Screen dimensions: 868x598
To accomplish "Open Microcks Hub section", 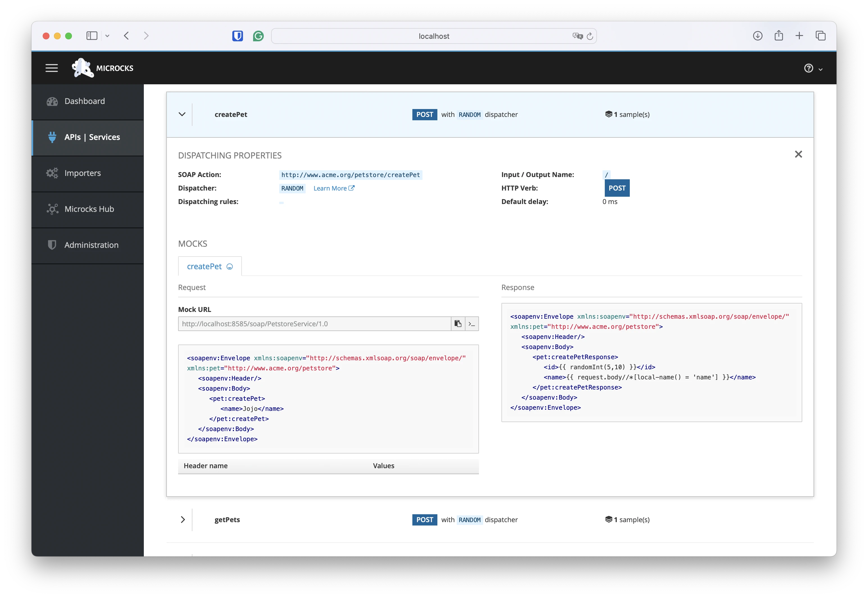I will pyautogui.click(x=89, y=209).
